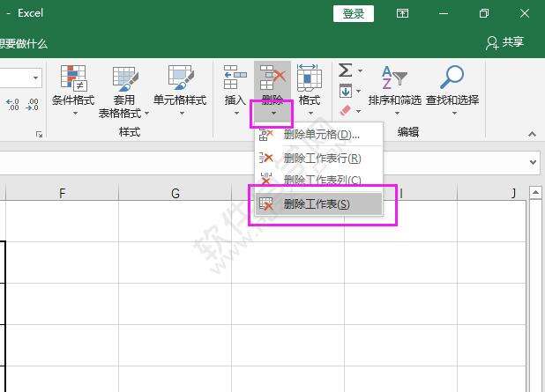
Task: Select column J header
Action: (x=492, y=193)
